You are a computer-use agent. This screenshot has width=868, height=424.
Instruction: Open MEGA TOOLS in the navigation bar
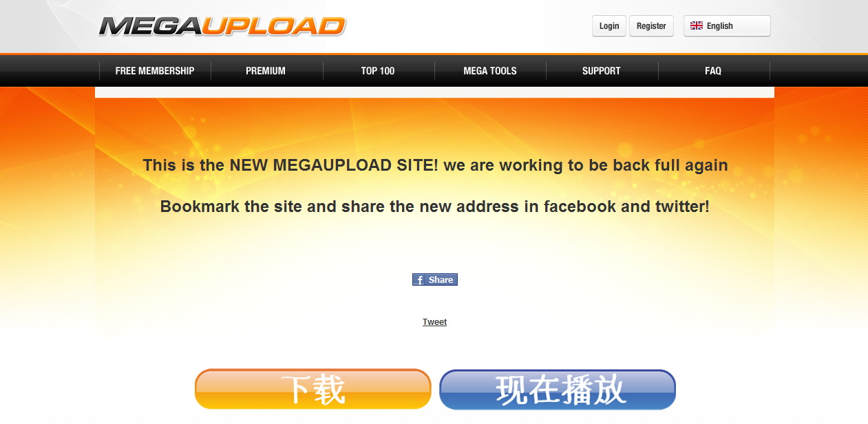490,71
